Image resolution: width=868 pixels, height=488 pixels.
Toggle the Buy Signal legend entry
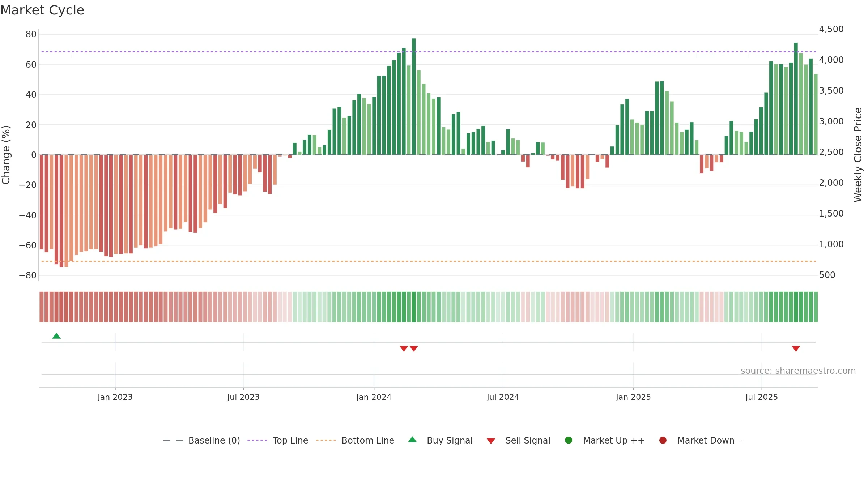tap(440, 440)
